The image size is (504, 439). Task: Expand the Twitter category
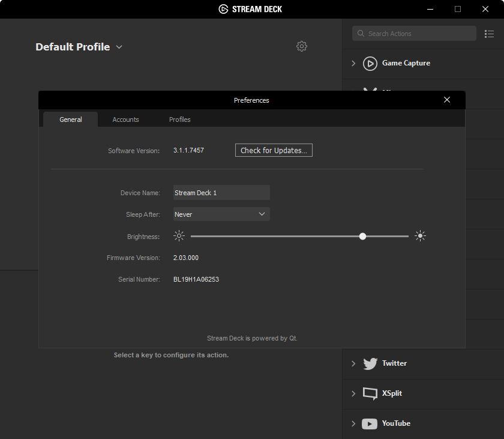(x=353, y=363)
